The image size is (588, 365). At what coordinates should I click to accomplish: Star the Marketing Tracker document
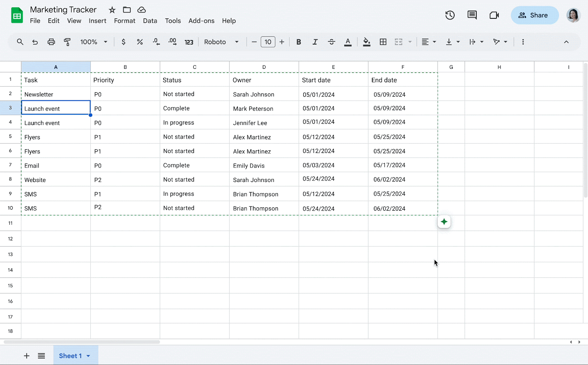(112, 10)
